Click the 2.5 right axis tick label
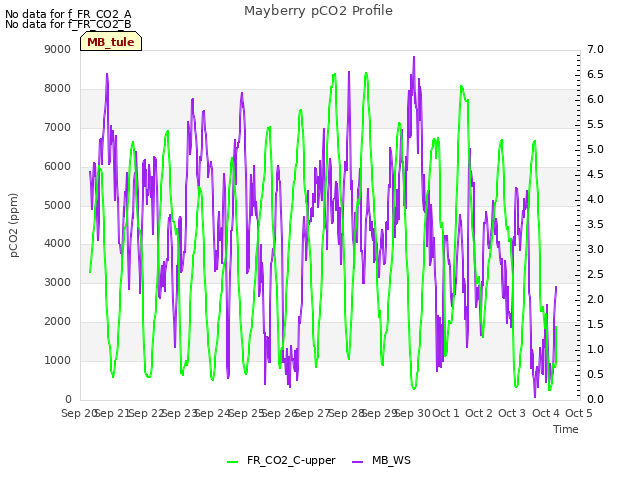This screenshot has width=640, height=480. (x=595, y=274)
